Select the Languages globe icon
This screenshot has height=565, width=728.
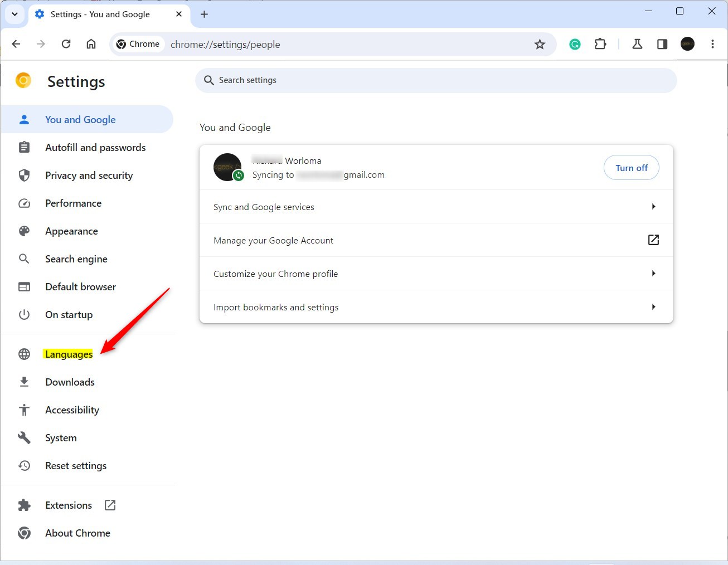(24, 354)
